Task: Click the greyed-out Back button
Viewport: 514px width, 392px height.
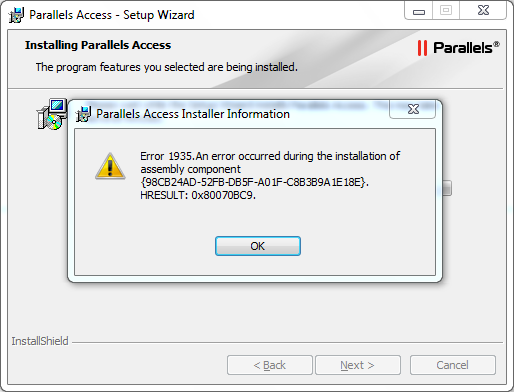Action: click(x=270, y=365)
